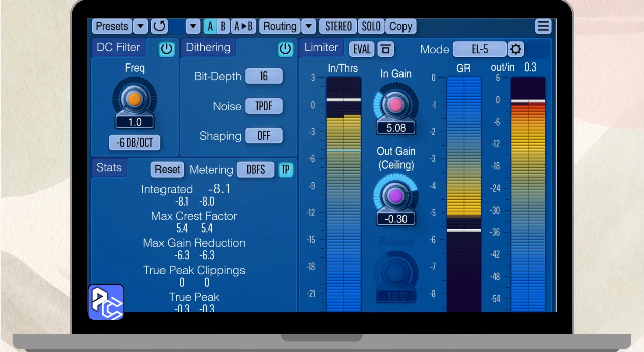The height and width of the screenshot is (352, 644).
Task: Click the A to B copy button
Action: 244,26
